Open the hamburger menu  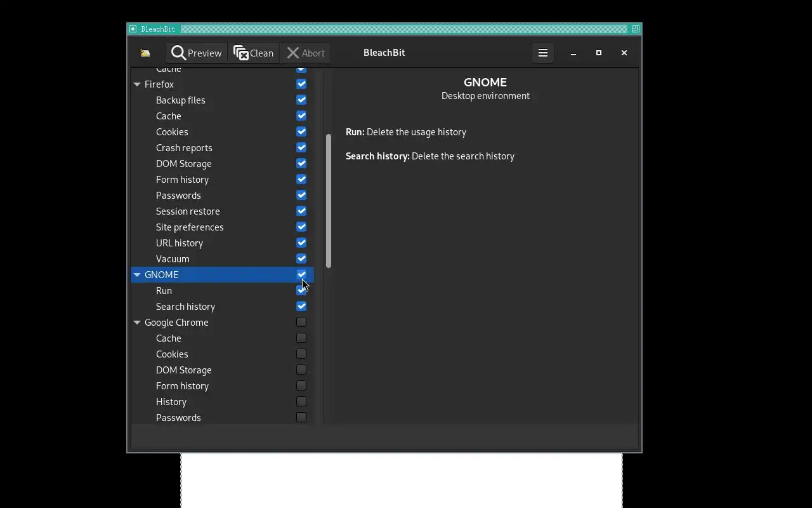543,53
